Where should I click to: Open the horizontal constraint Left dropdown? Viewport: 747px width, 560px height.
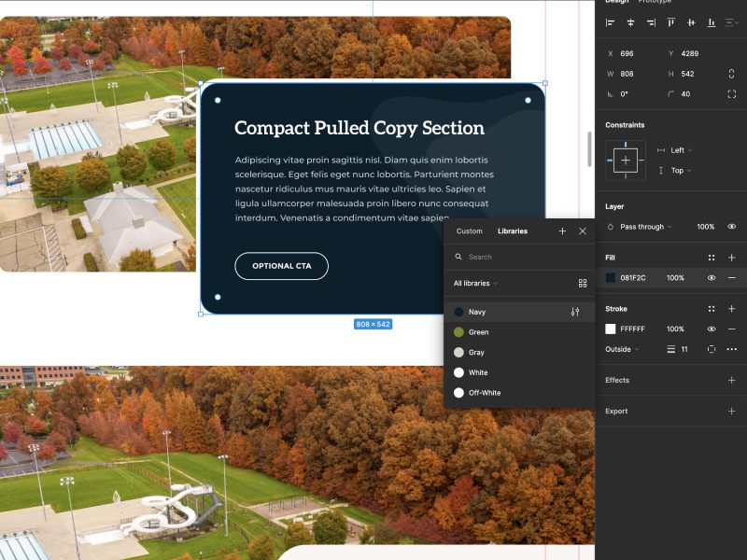point(682,150)
